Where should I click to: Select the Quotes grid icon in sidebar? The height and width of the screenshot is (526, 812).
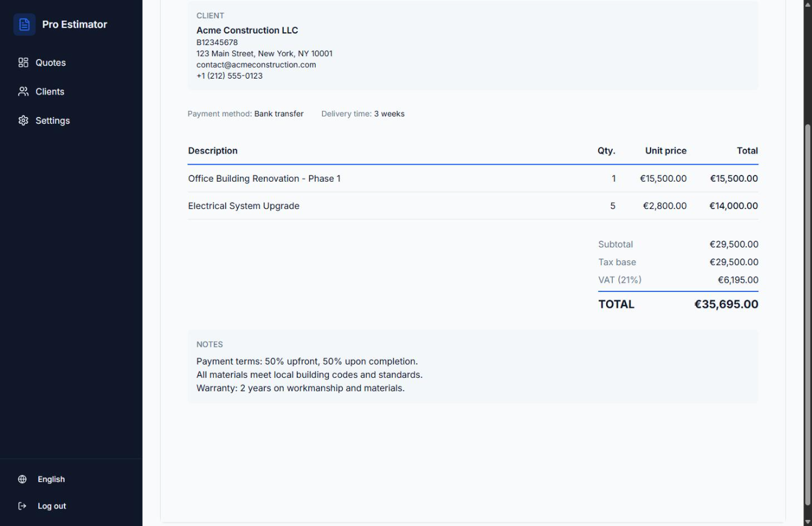coord(23,62)
